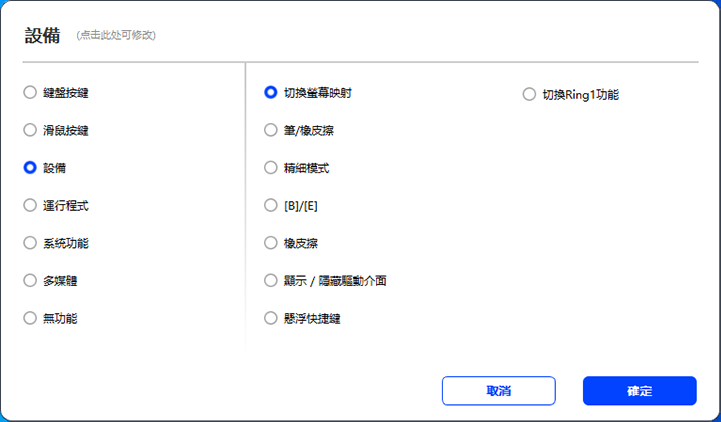Viewport: 721px width, 422px height.
Task: Pick the 運行程式 option
Action: click(30, 205)
